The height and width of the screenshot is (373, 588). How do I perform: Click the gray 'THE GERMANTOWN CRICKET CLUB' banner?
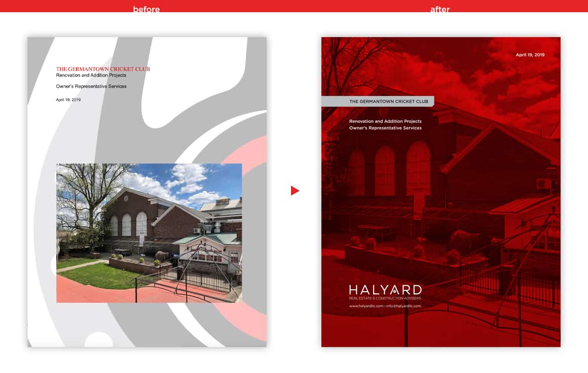click(378, 101)
